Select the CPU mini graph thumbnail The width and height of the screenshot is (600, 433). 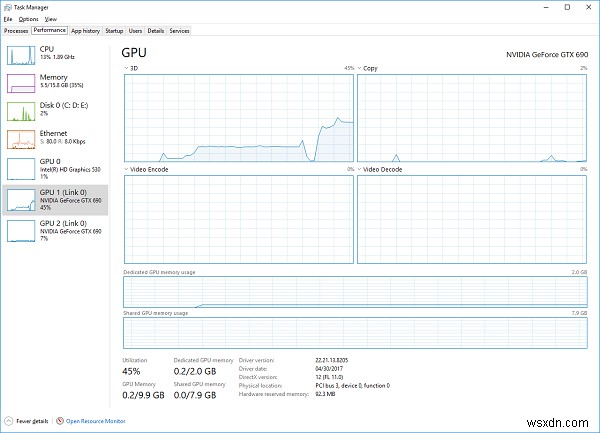21,55
